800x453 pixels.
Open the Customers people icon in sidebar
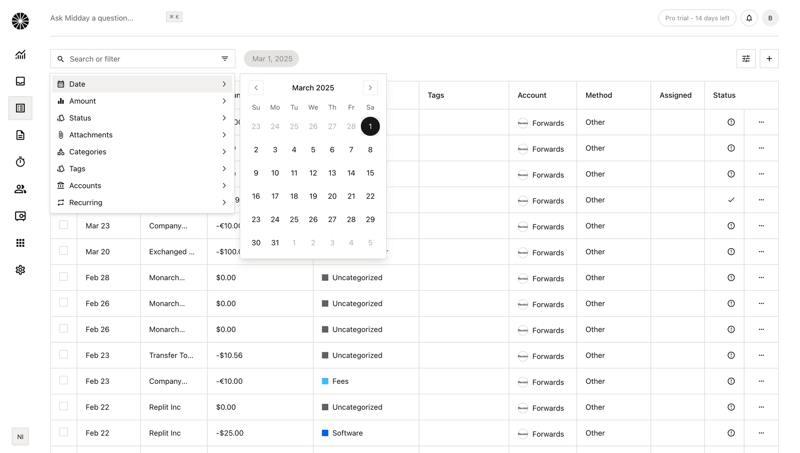click(20, 189)
